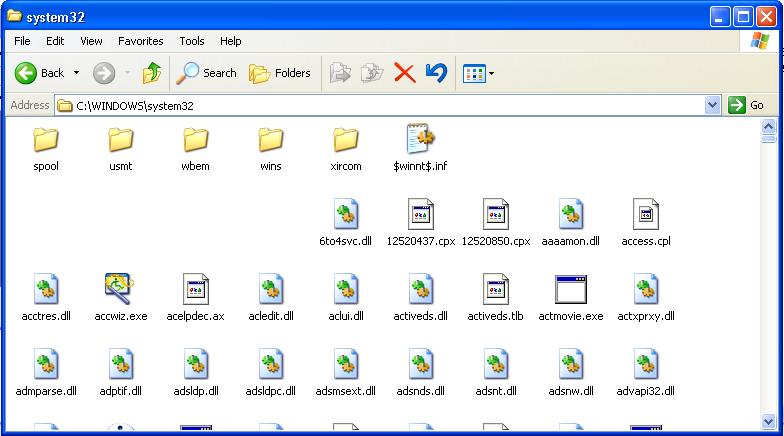Open the Help menu
This screenshot has height=436, width=784.
click(x=230, y=41)
